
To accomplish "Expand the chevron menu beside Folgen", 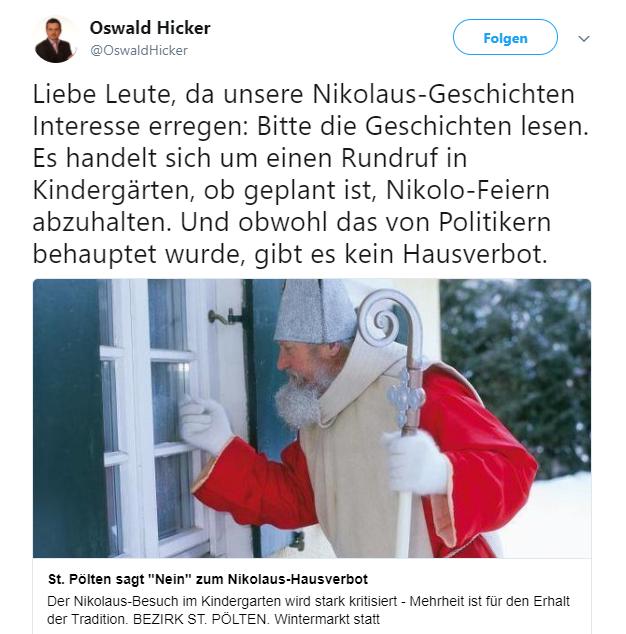I will coord(584,38).
